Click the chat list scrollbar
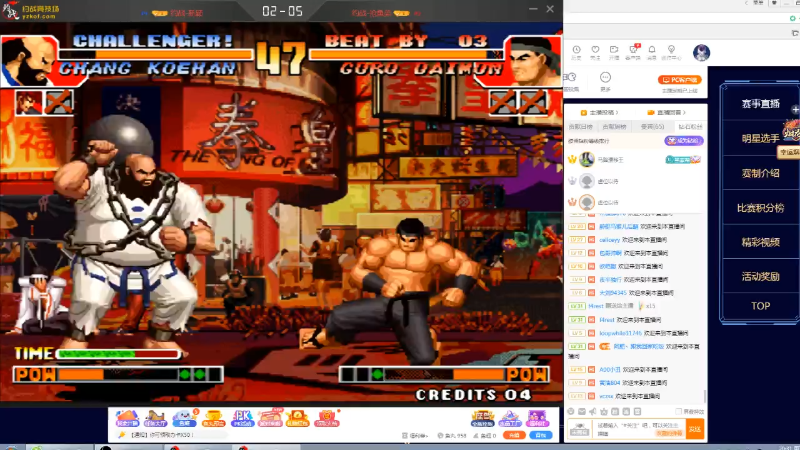Viewport: 800px width, 450px height. click(x=705, y=396)
